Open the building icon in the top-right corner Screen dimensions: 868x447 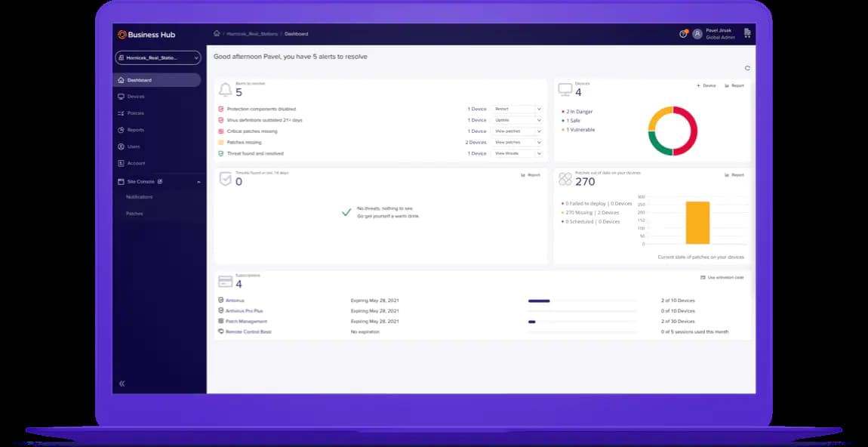click(x=747, y=33)
